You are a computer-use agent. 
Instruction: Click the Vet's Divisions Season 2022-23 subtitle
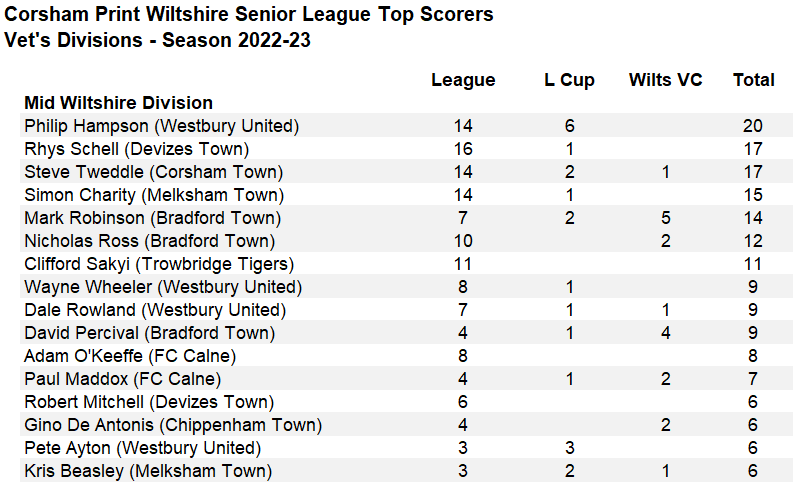(157, 41)
